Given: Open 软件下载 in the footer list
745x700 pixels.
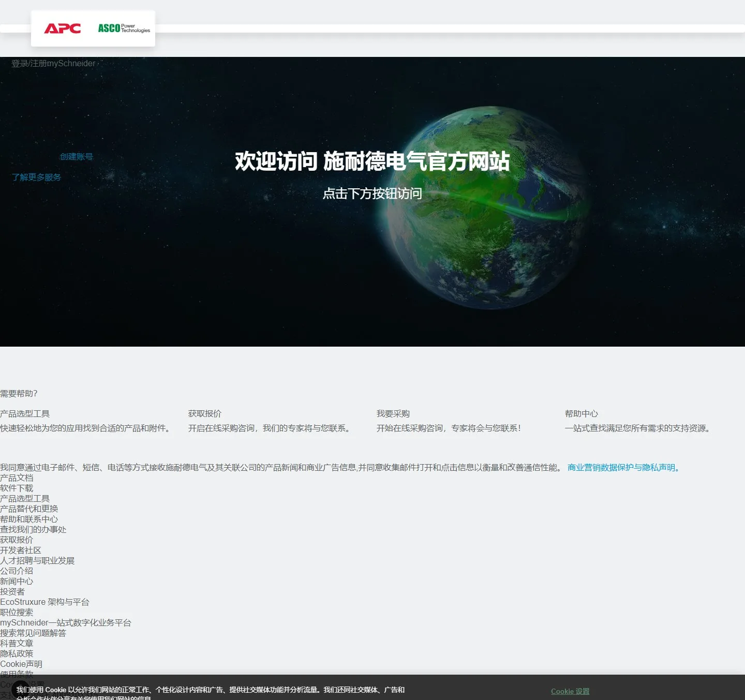Looking at the screenshot, I should pyautogui.click(x=17, y=488).
